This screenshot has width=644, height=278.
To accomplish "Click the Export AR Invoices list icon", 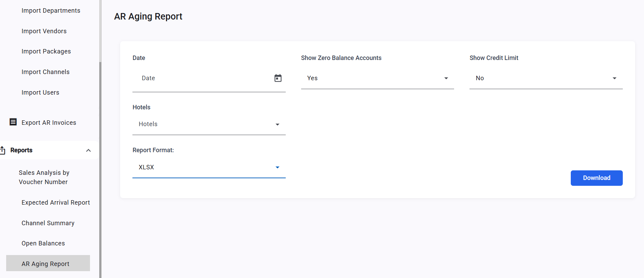I will tap(13, 122).
